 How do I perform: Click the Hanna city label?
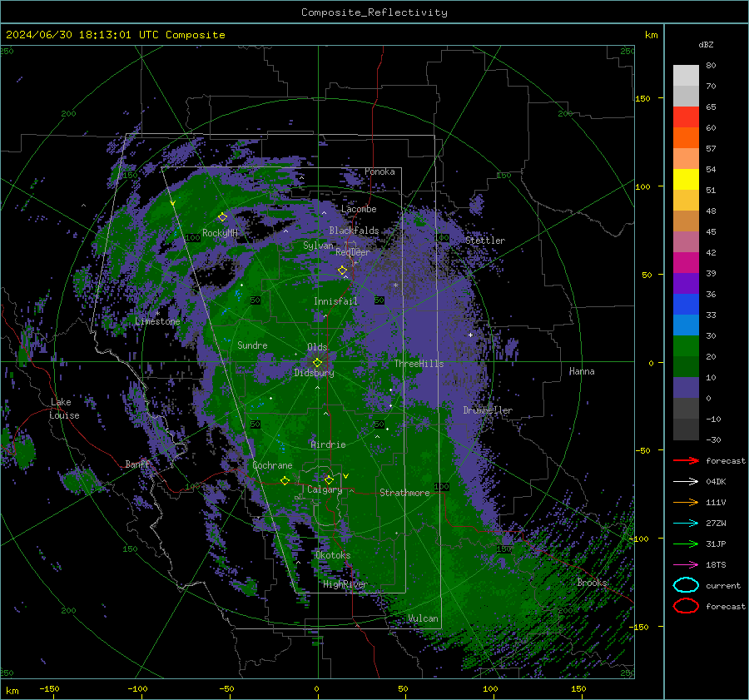pyautogui.click(x=582, y=371)
